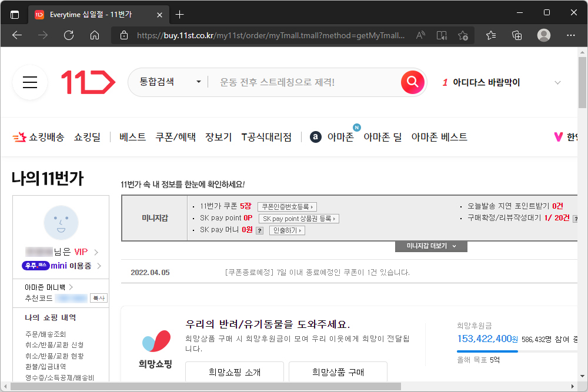588x392 pixels.
Task: Click 쿠폰인증번호등록 button
Action: 288,206
